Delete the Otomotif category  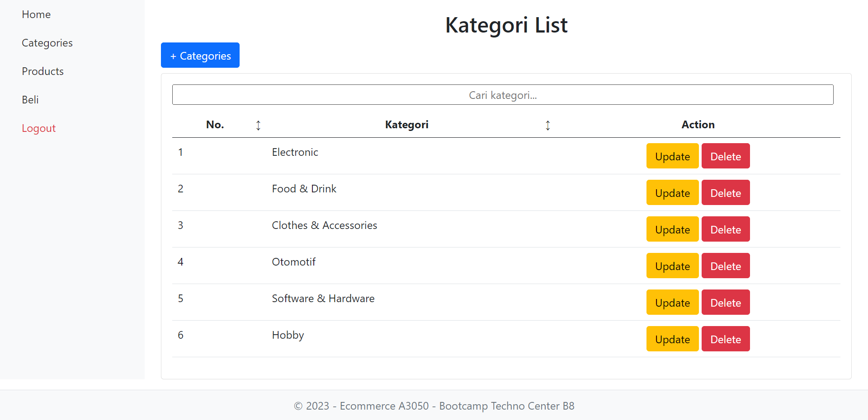tap(725, 266)
